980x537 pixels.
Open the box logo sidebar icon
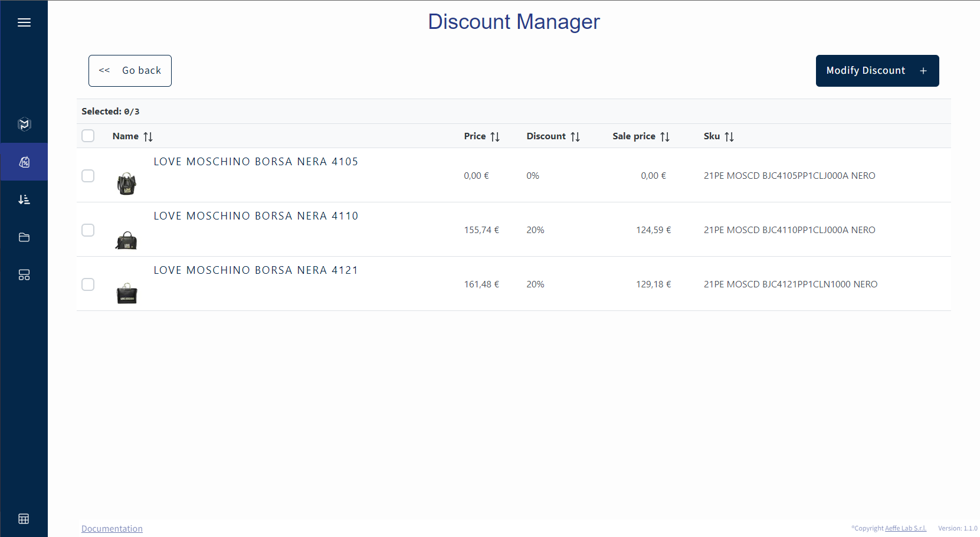24,124
